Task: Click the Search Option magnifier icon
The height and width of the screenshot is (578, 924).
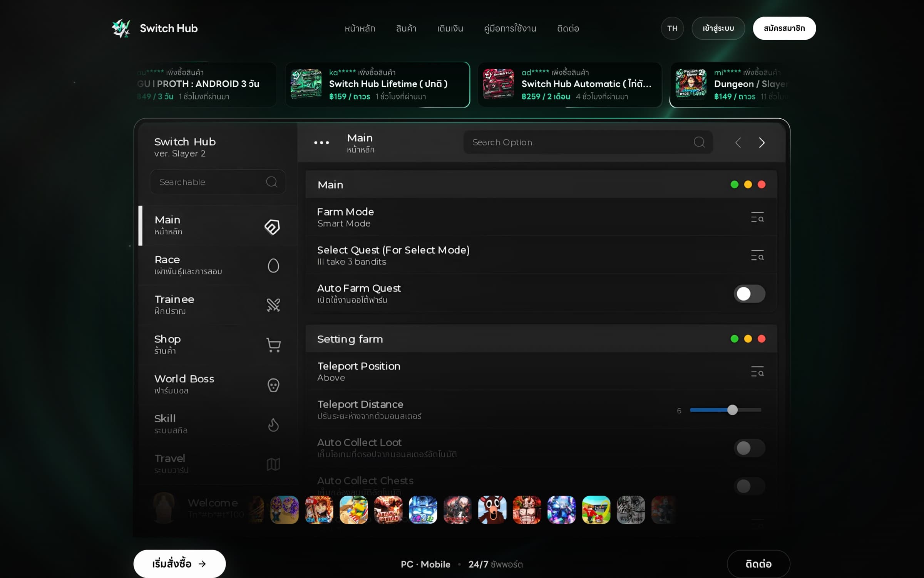Action: point(699,143)
